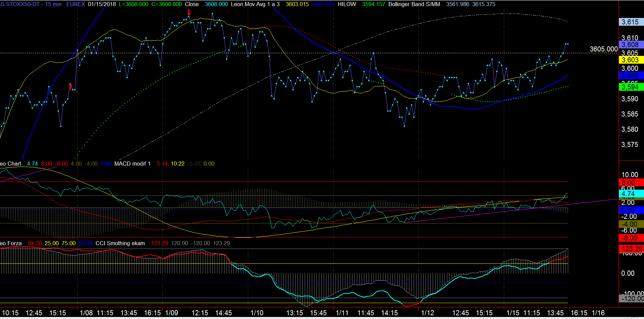Click the 10:15 time axis label
Viewport: 644px width, 319px height.
pyautogui.click(x=10, y=313)
